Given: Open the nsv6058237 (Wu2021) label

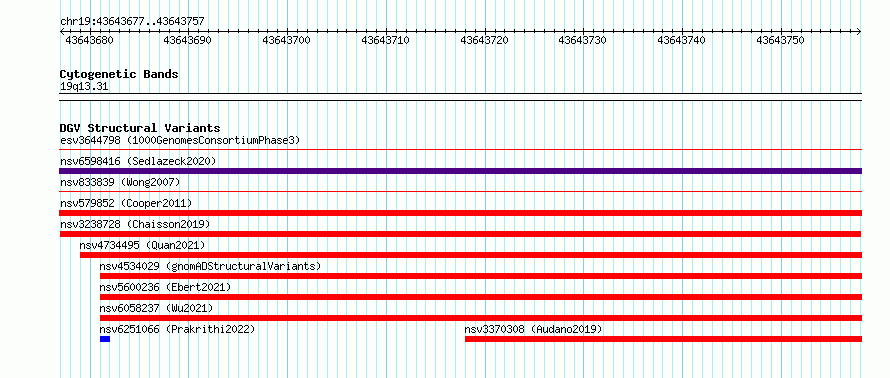Looking at the screenshot, I should 156,308.
